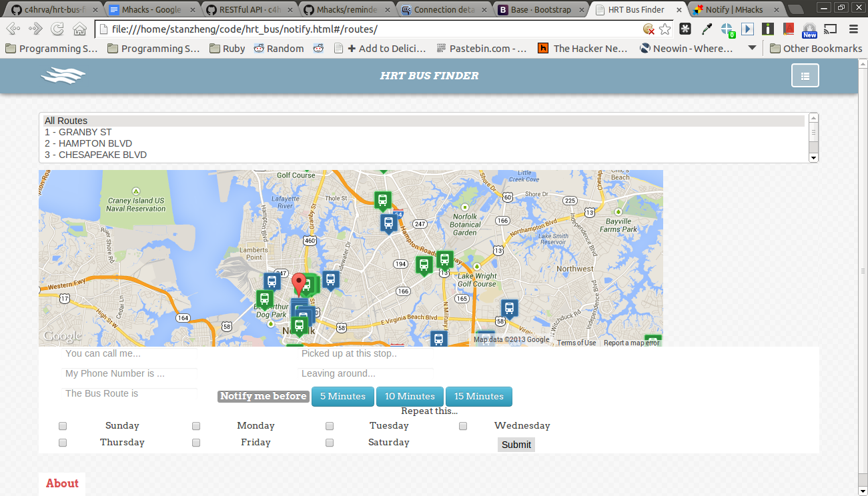The height and width of the screenshot is (496, 868).
Task: Check the Thursday checkbox
Action: coord(63,442)
